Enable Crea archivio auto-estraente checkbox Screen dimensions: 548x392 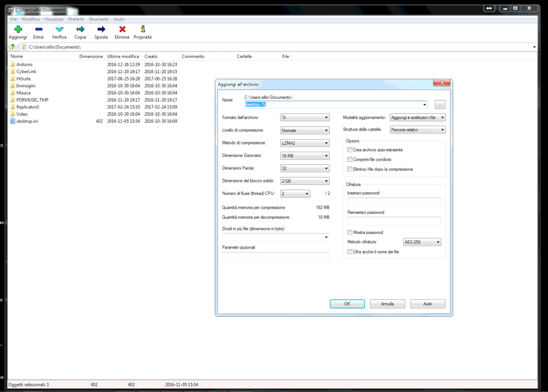[x=350, y=150]
